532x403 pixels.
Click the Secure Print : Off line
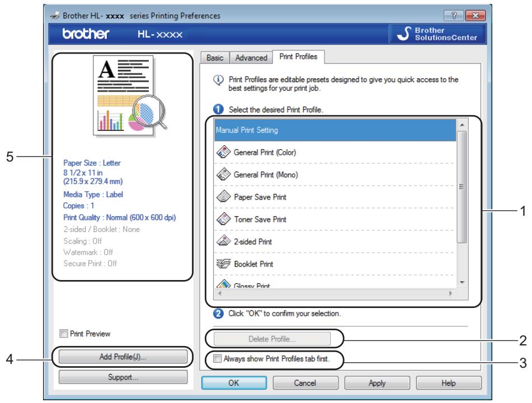pyautogui.click(x=90, y=263)
